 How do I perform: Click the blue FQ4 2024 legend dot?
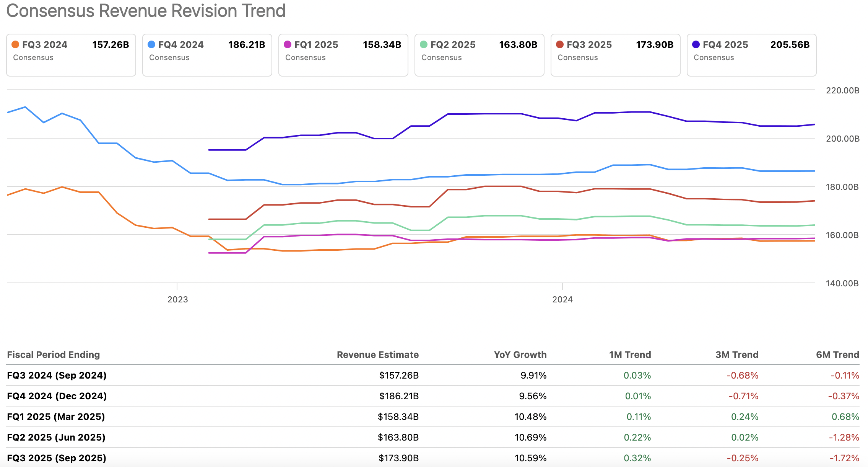tap(151, 44)
